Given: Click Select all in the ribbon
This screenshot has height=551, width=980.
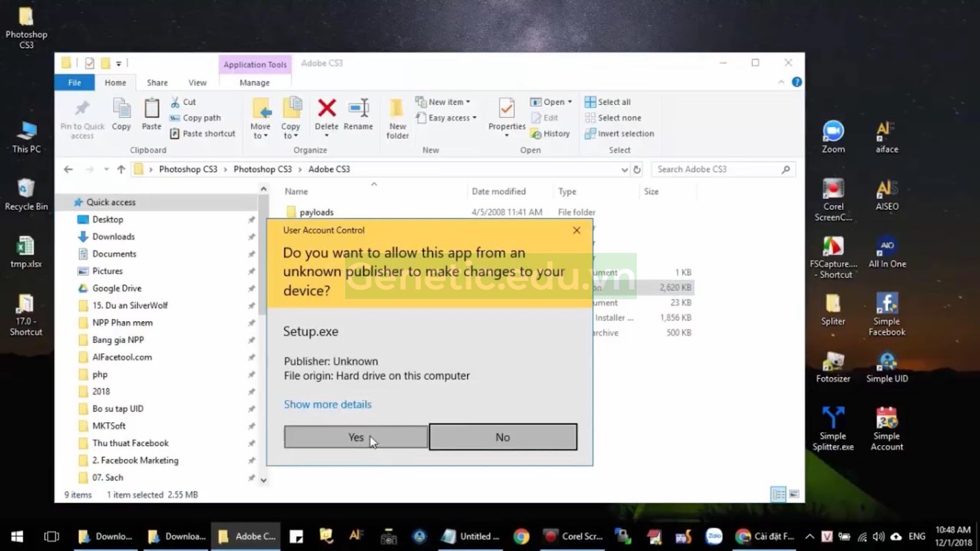Looking at the screenshot, I should [608, 102].
